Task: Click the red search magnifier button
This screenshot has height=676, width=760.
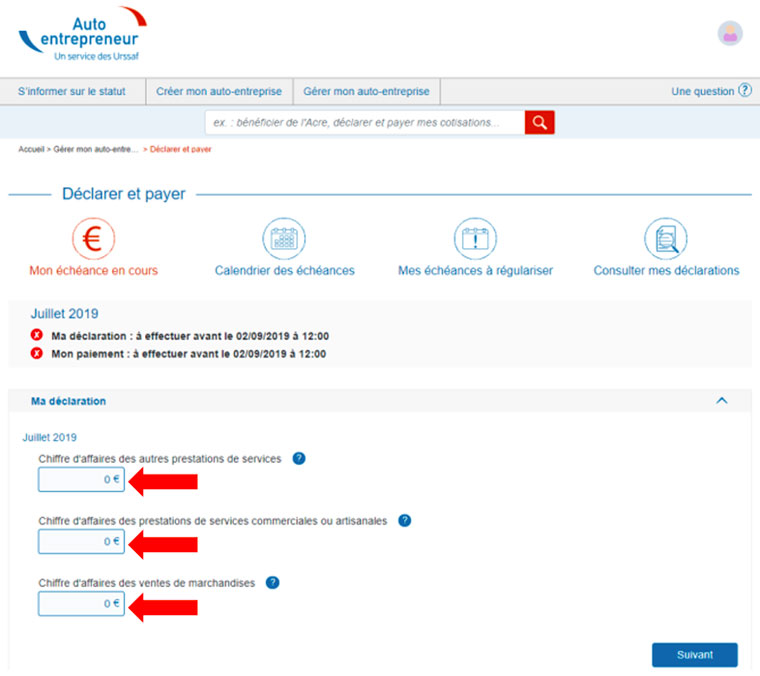Action: (539, 122)
